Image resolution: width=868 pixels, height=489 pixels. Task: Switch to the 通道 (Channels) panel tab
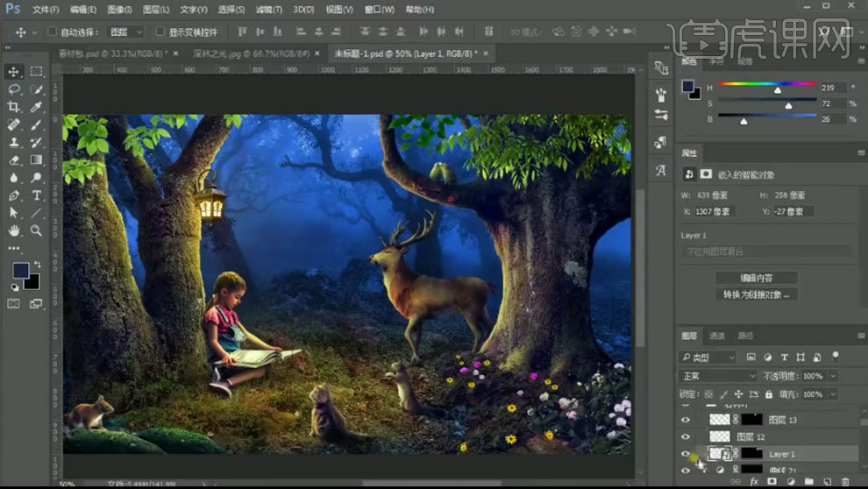coord(717,336)
